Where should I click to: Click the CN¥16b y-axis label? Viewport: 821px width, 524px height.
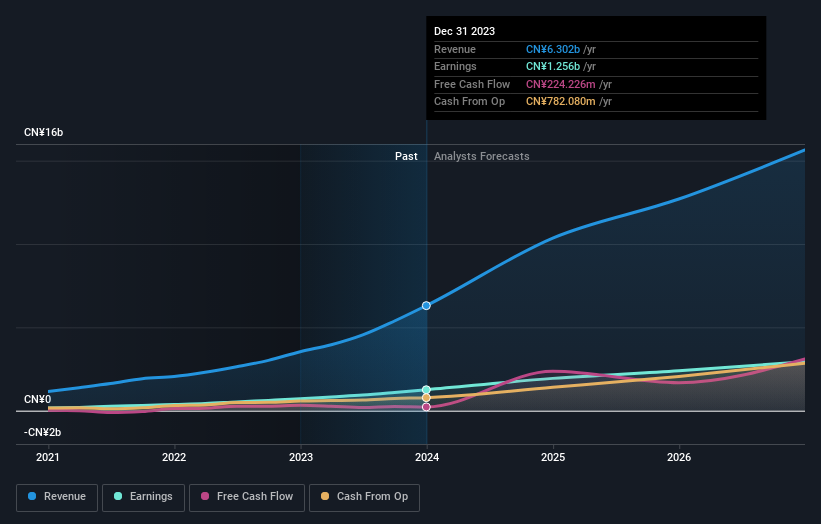tap(43, 132)
